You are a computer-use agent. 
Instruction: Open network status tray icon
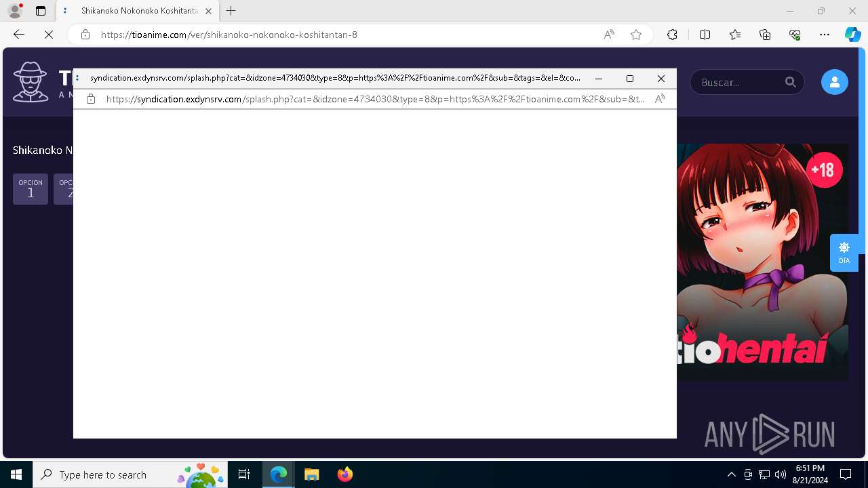pyautogui.click(x=764, y=474)
